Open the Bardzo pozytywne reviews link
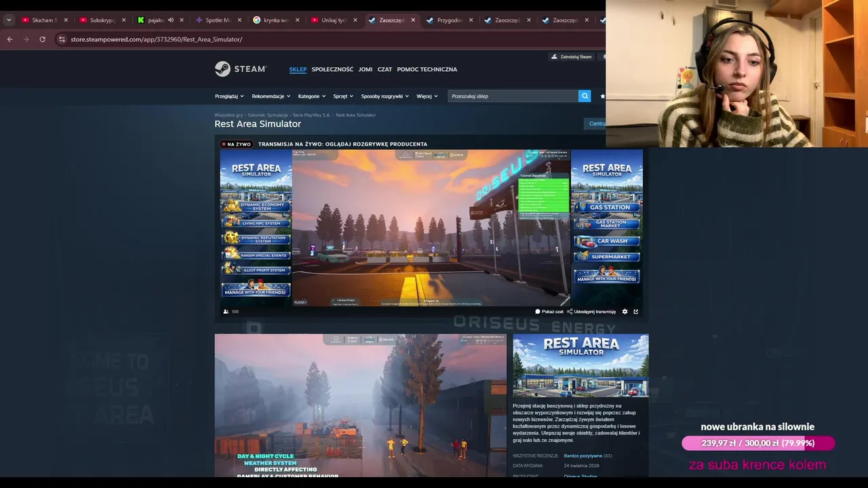The height and width of the screenshot is (488, 868). pos(583,456)
